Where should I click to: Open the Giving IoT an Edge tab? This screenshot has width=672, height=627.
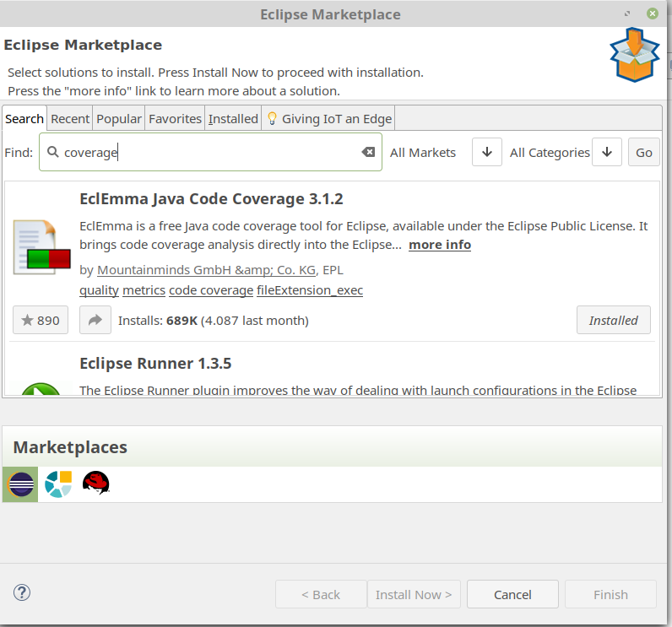click(328, 119)
